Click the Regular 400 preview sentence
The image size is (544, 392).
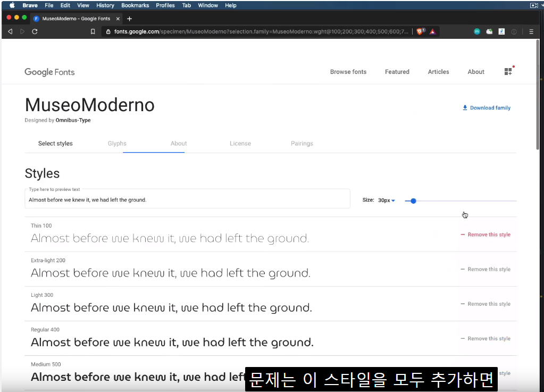coord(172,343)
